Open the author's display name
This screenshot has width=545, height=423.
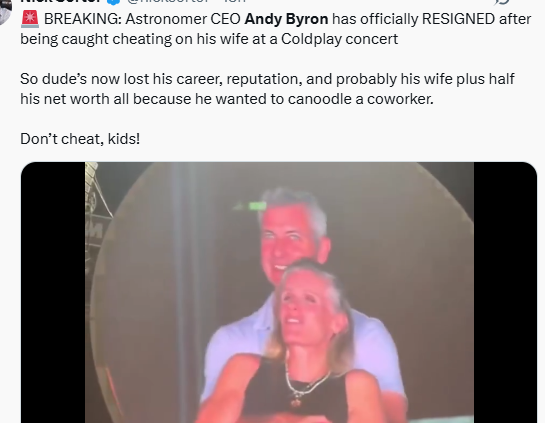click(61, 1)
